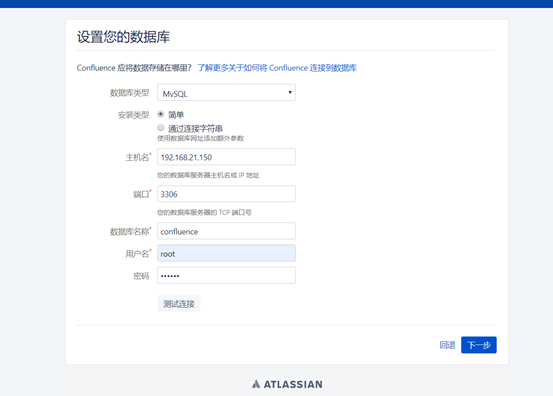This screenshot has height=396, width=553.
Task: Click the hint text about TCP port number
Action: coord(204,212)
